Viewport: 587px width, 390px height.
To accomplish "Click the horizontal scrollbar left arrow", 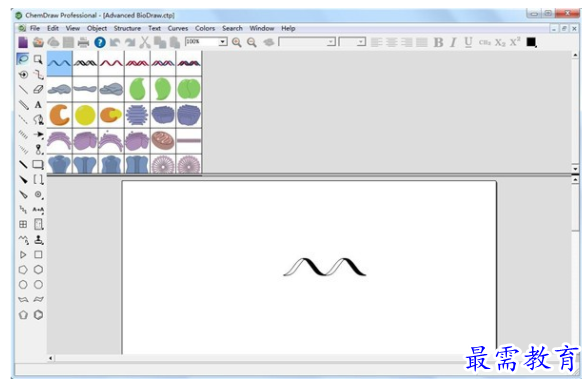I will pyautogui.click(x=51, y=358).
